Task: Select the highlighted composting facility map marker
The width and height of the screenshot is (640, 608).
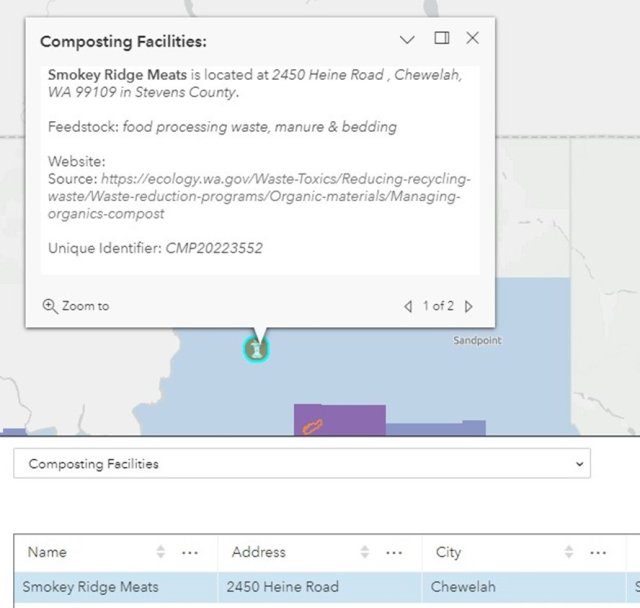Action: click(x=258, y=349)
